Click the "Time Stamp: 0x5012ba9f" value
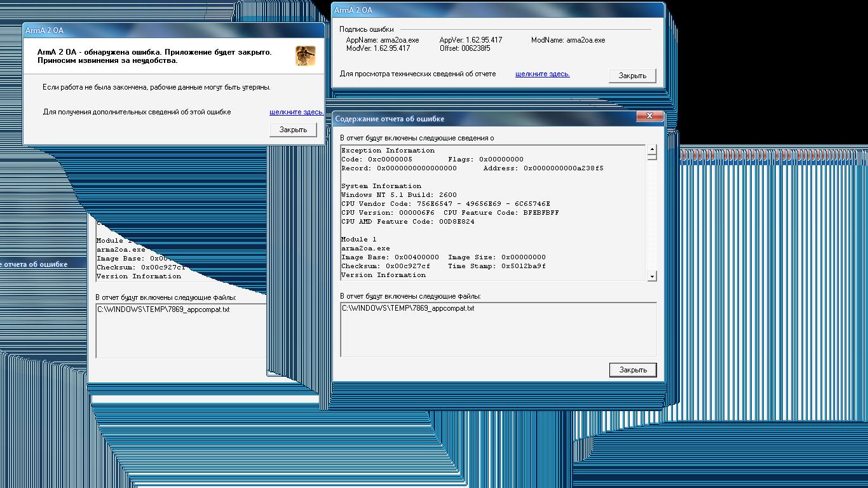 (497, 266)
